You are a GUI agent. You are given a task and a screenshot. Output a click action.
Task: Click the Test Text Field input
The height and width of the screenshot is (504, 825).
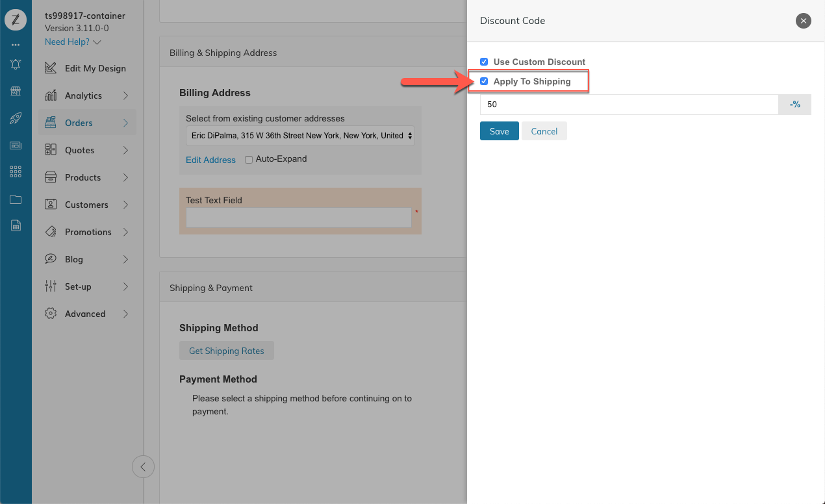pyautogui.click(x=299, y=218)
